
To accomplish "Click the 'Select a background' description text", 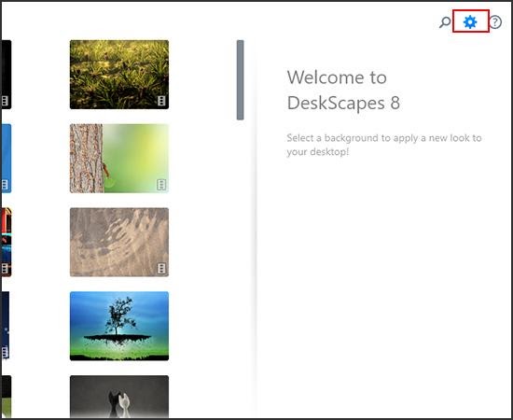I will click(384, 145).
